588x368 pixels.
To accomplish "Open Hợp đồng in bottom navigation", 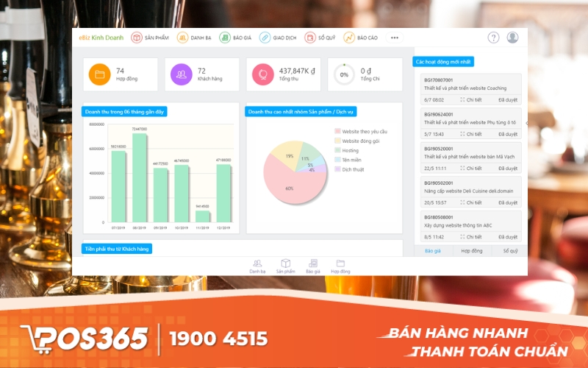I will (x=340, y=266).
